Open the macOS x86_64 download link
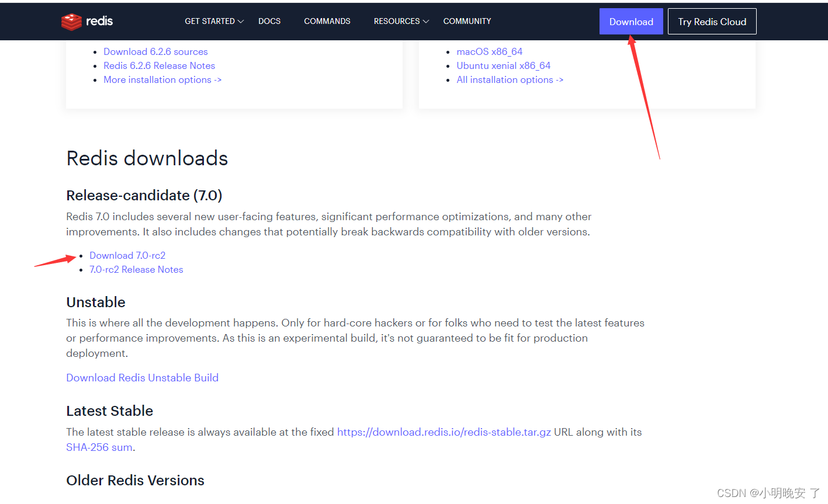828x504 pixels. click(x=490, y=51)
